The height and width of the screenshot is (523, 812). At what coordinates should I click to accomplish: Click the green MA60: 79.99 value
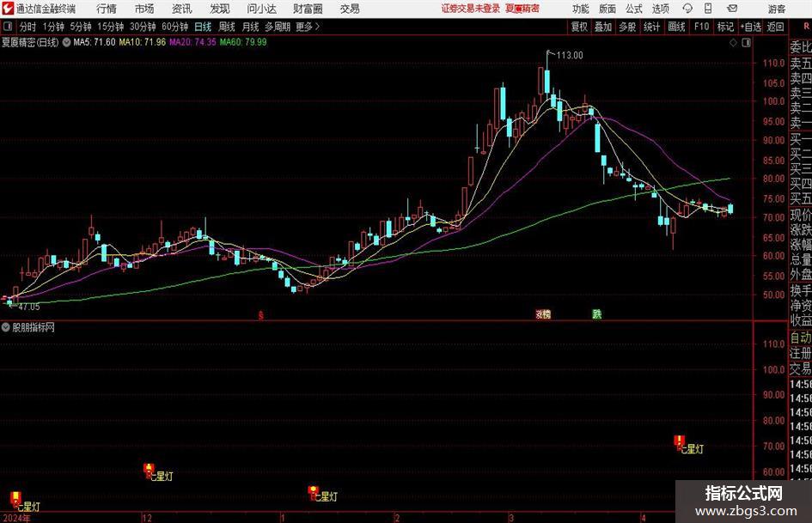coord(243,42)
